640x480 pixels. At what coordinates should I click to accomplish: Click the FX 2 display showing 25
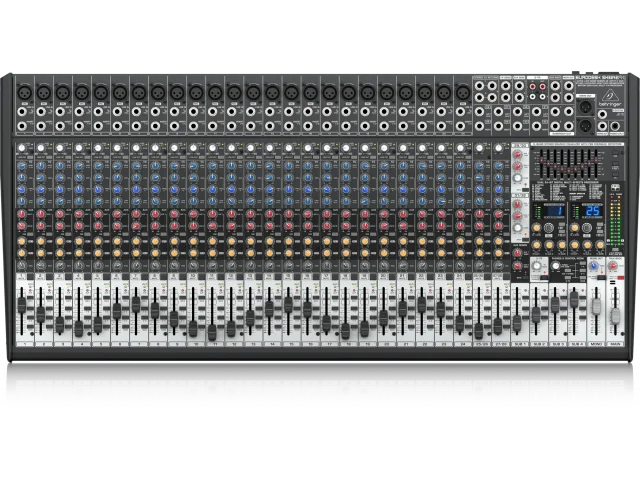tap(592, 211)
